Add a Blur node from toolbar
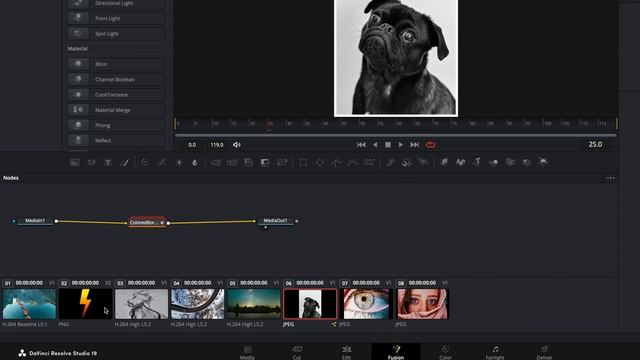640x360 pixels. click(x=195, y=162)
